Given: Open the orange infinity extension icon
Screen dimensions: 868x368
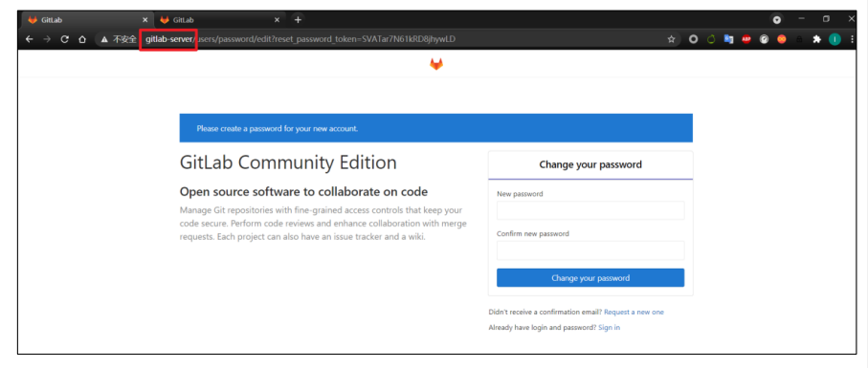Looking at the screenshot, I should coord(781,39).
